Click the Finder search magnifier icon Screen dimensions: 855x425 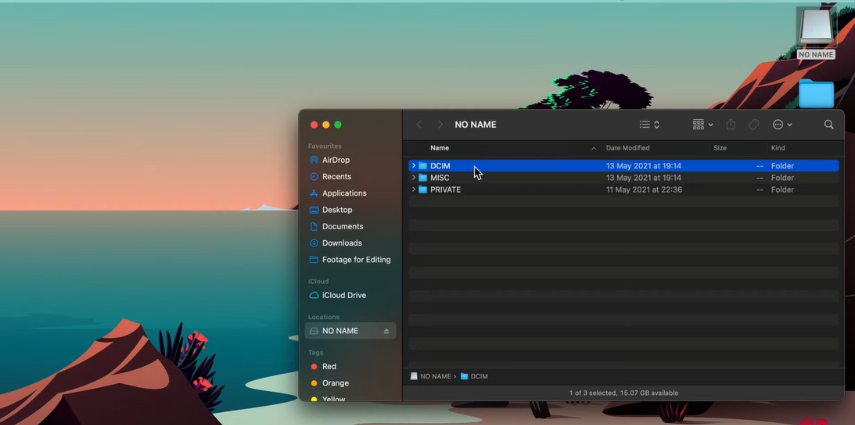pos(828,125)
